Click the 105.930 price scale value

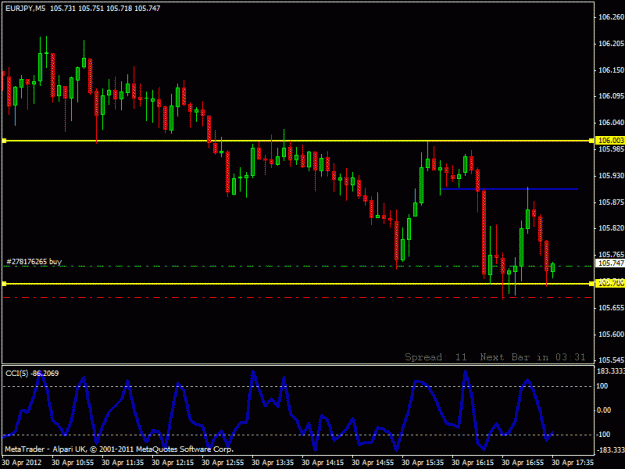pyautogui.click(x=611, y=176)
